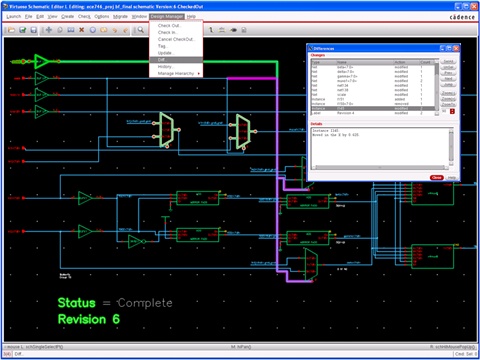Click the eye icon in right toolbar
This screenshot has height=360, width=480.
coord(233,30)
